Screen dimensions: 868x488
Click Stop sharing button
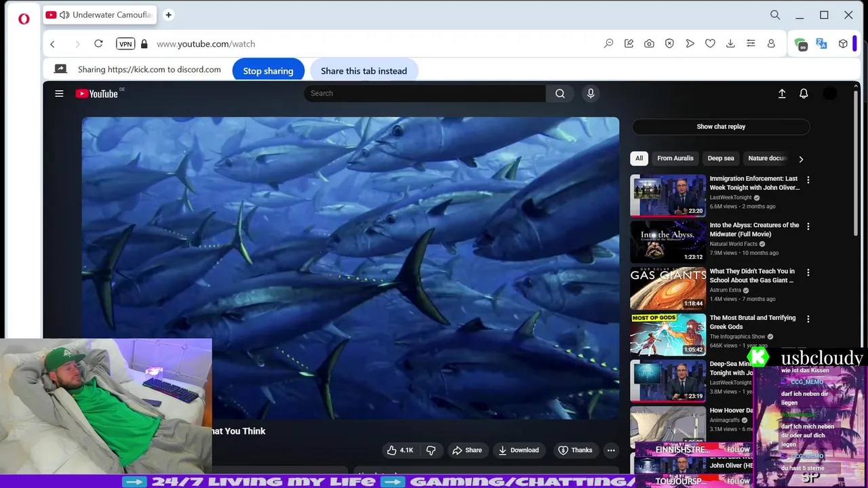coord(269,70)
